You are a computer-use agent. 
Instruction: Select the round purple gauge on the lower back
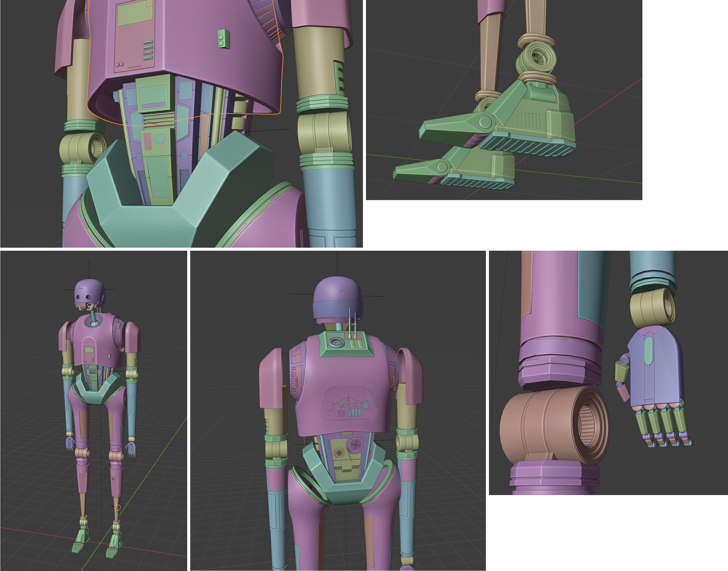[356, 445]
